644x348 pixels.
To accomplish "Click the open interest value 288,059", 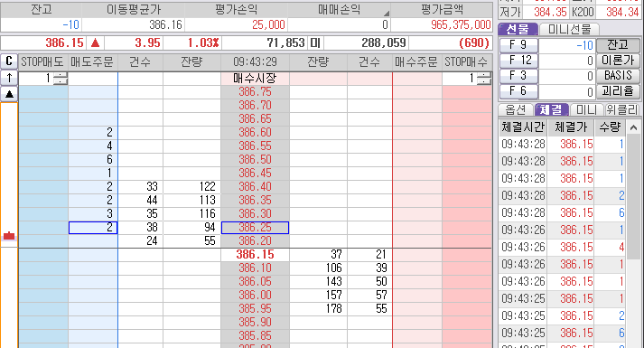I will (384, 42).
